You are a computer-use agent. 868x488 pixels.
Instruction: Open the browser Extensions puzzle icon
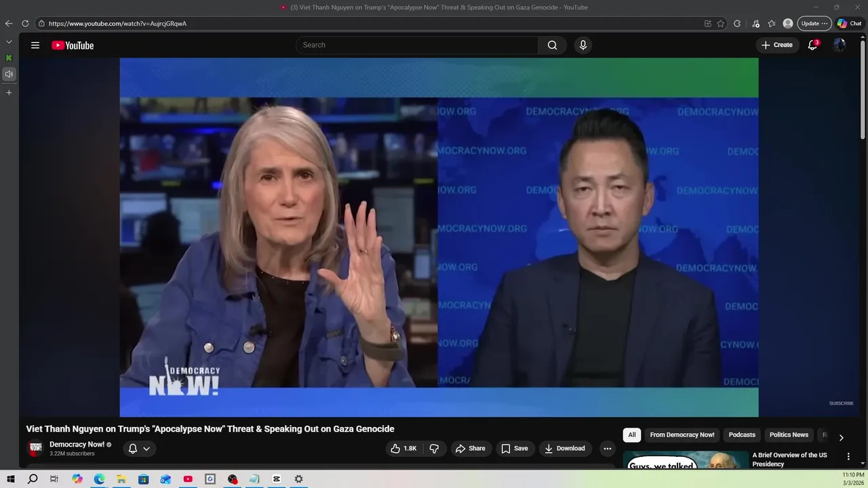pyautogui.click(x=737, y=23)
